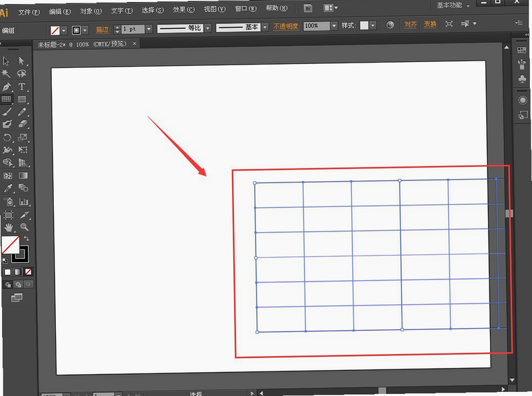Choose the Rectangular Grid tool
The height and width of the screenshot is (396, 532).
tap(7, 99)
